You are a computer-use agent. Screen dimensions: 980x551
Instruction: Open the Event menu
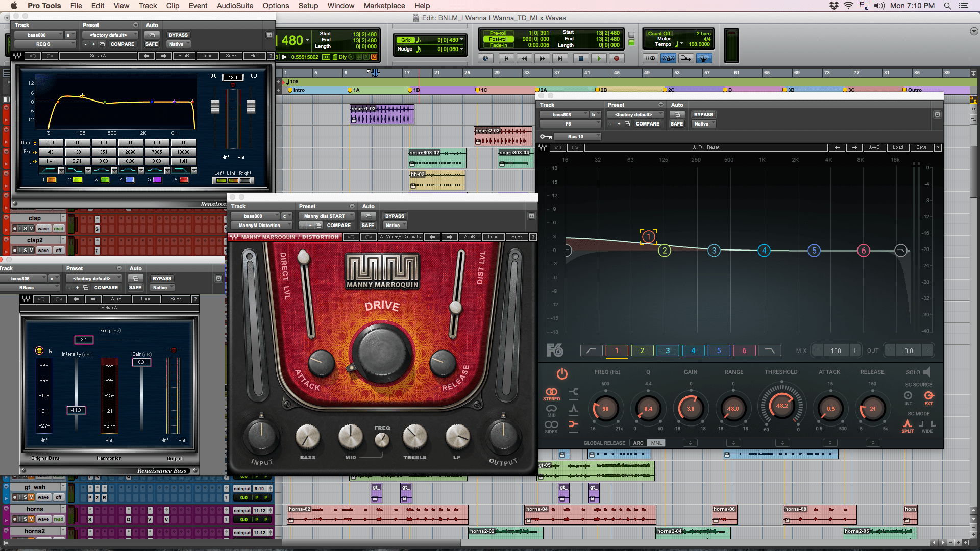pos(198,6)
